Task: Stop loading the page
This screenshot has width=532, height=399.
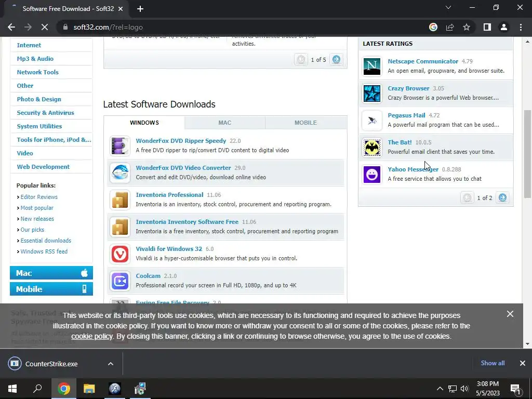Action: coord(45,27)
